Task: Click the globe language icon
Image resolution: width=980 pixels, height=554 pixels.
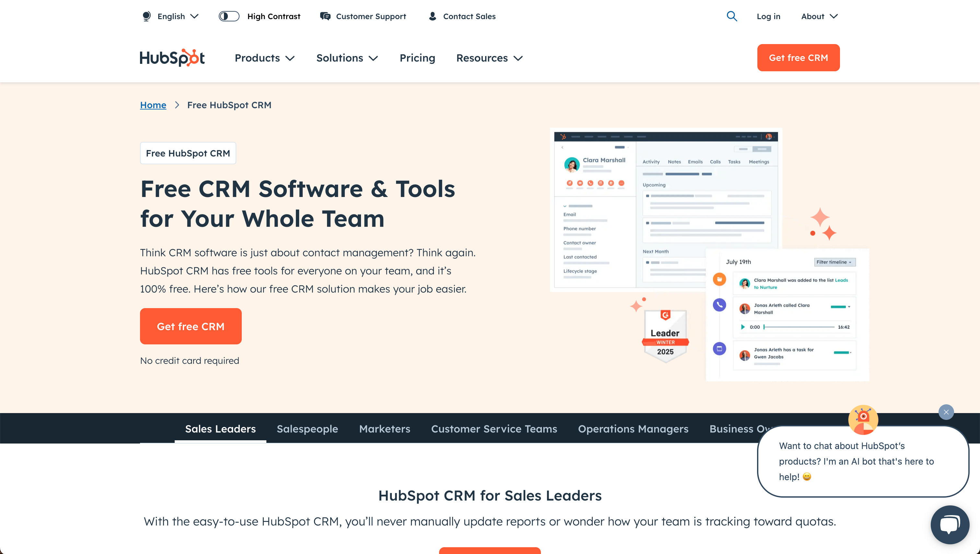Action: (146, 17)
